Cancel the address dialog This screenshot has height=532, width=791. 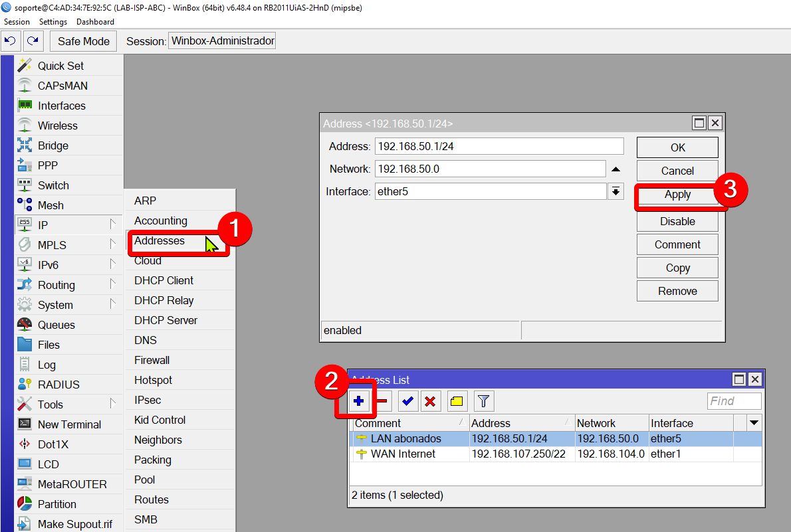(677, 170)
